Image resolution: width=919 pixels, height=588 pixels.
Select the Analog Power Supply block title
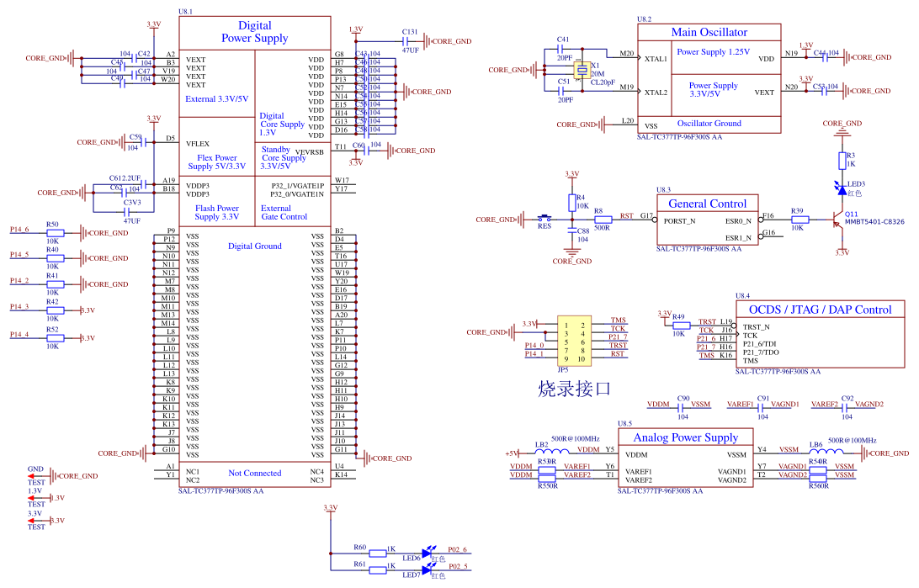click(685, 437)
